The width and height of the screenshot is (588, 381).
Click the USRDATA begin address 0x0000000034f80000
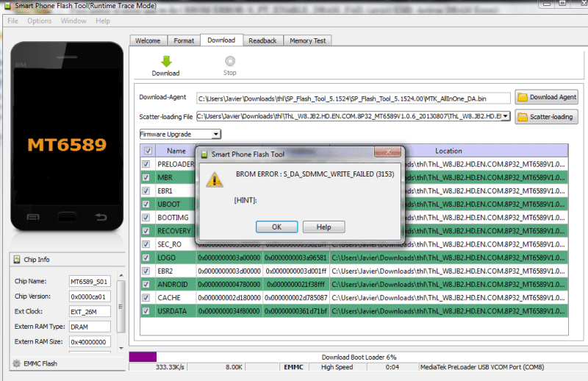229,311
